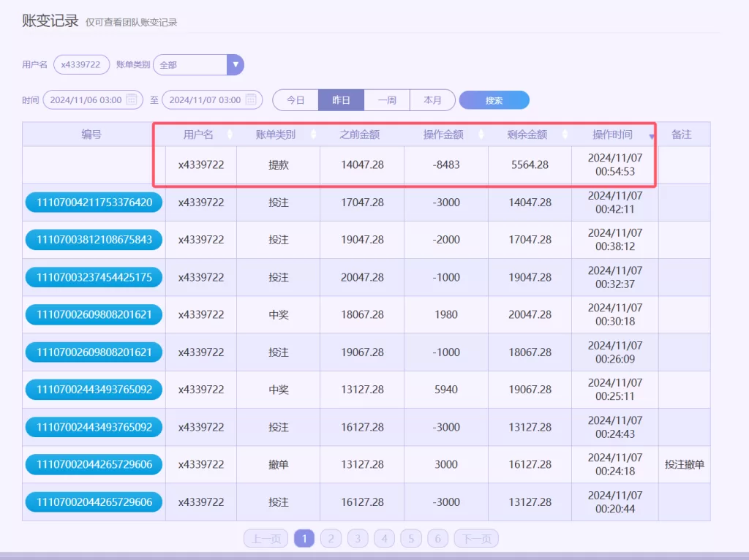Screen dimensions: 749x560
Task: Click the 20047.28 remaining amount cell
Action: coord(530,314)
